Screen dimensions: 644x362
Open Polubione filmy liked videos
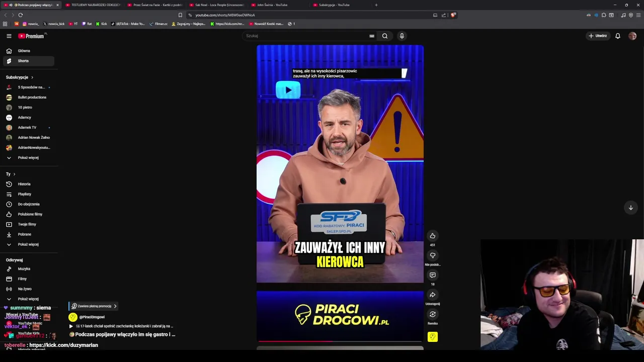click(28, 214)
